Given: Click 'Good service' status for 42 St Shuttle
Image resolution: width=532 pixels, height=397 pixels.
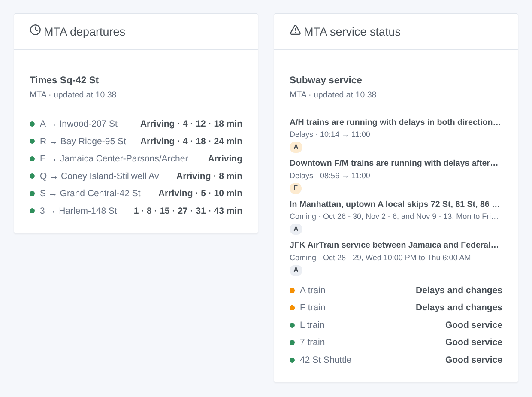Looking at the screenshot, I should [x=474, y=360].
